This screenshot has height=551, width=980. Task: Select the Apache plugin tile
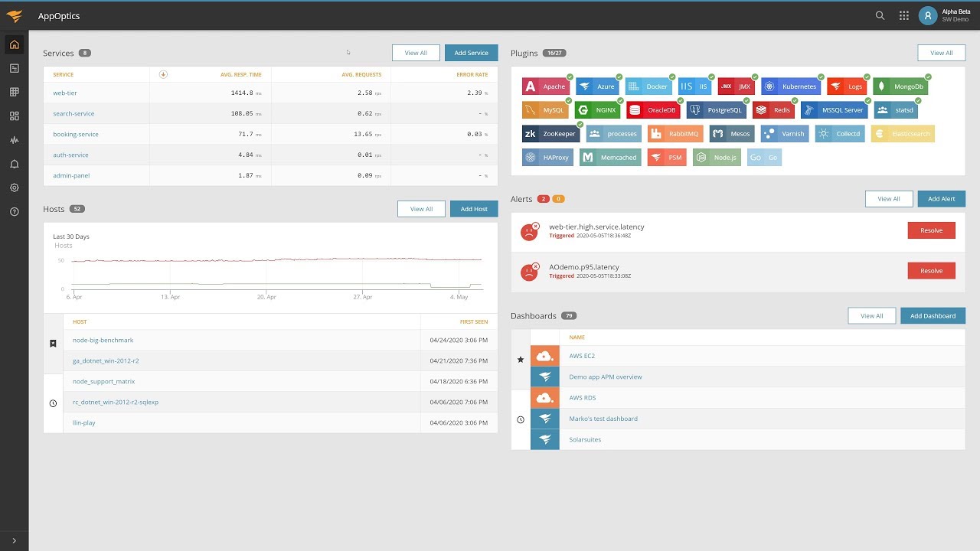point(547,86)
